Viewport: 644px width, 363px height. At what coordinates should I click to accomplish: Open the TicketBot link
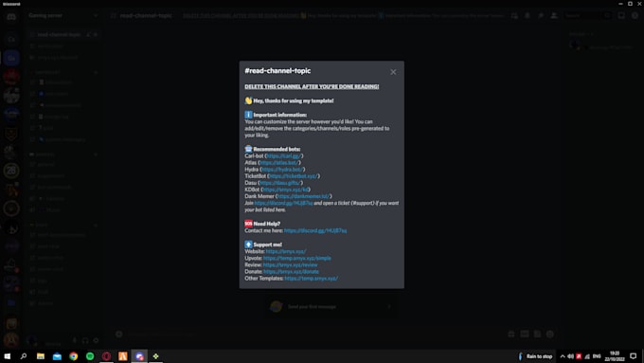click(294, 176)
